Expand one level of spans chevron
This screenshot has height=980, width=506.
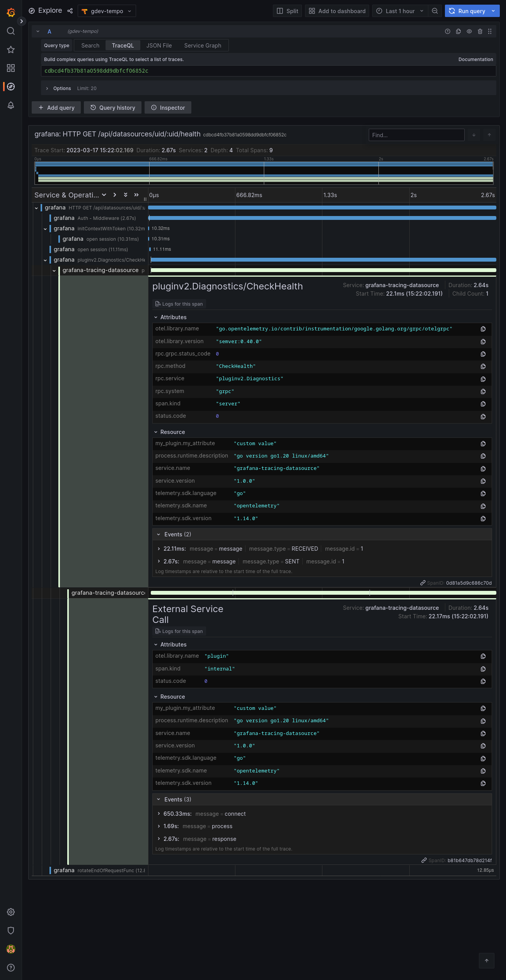115,195
